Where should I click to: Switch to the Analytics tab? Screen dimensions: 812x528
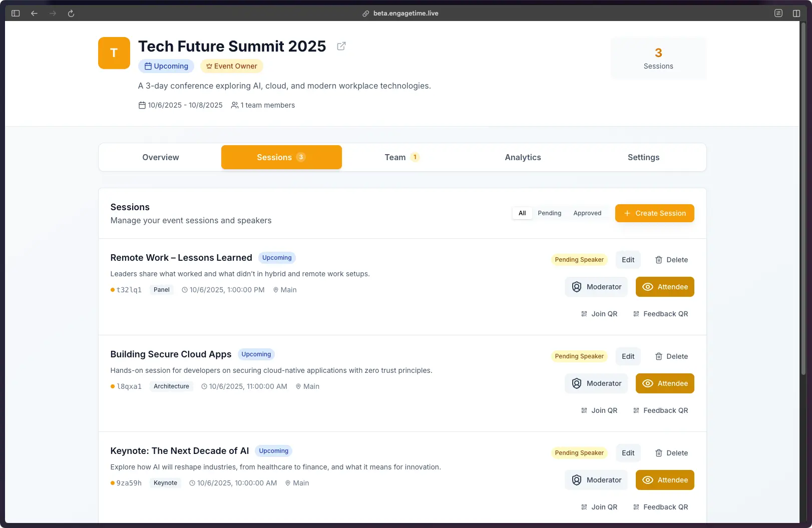point(522,157)
